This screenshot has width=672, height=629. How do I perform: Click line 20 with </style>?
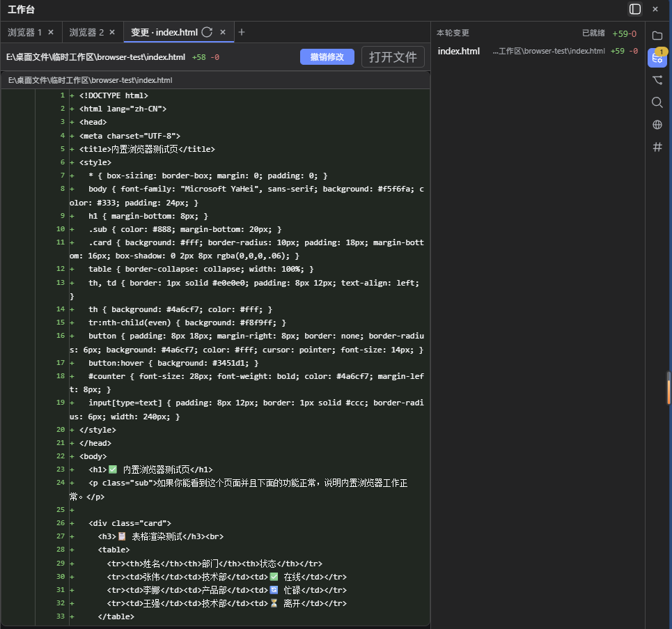click(x=97, y=430)
